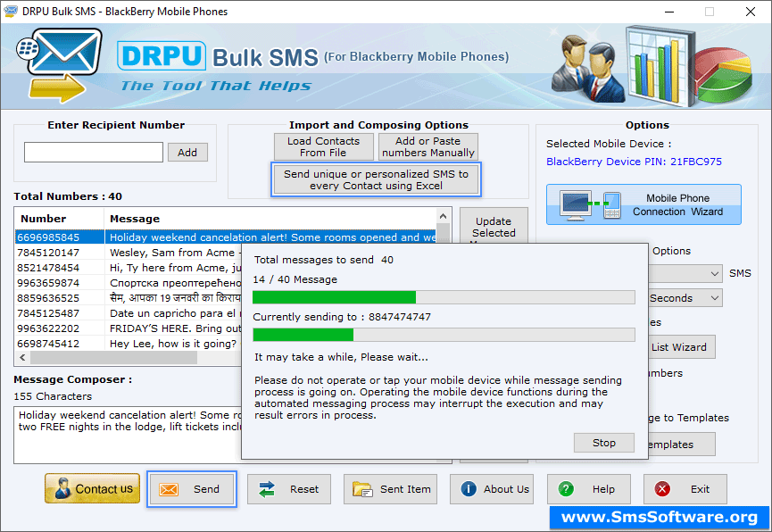Click the current-message sending progress bar
Viewport: 772px width, 532px height.
click(444, 335)
